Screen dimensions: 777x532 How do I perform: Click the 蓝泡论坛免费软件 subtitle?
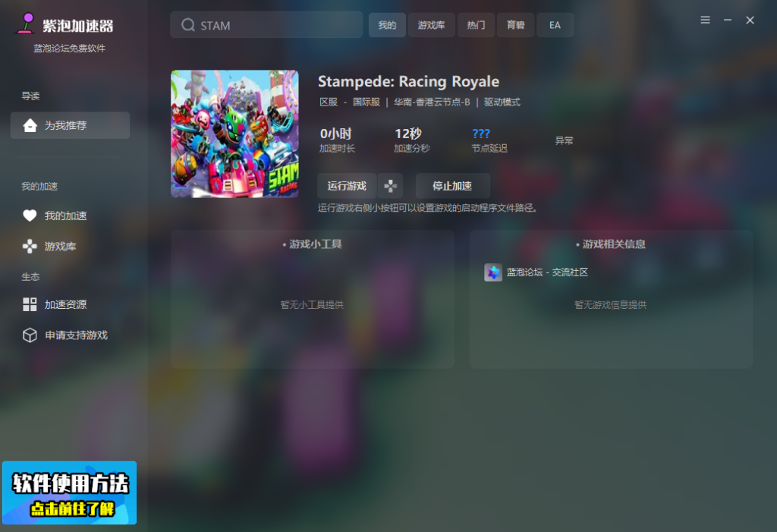point(69,48)
